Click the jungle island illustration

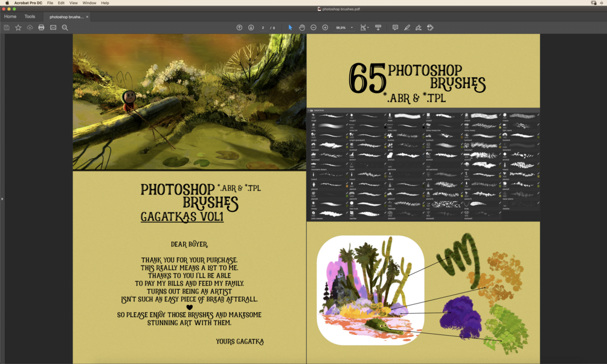(370, 290)
